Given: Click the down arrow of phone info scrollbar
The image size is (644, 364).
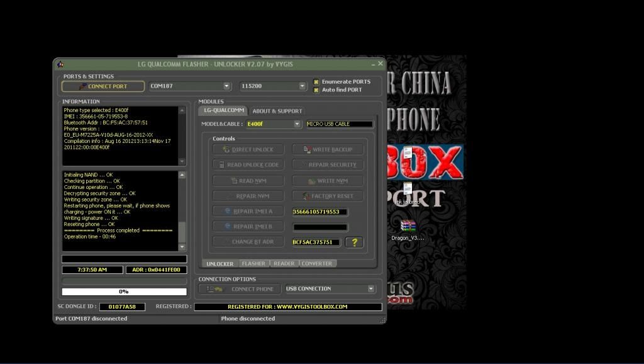Looking at the screenshot, I should click(x=182, y=162).
